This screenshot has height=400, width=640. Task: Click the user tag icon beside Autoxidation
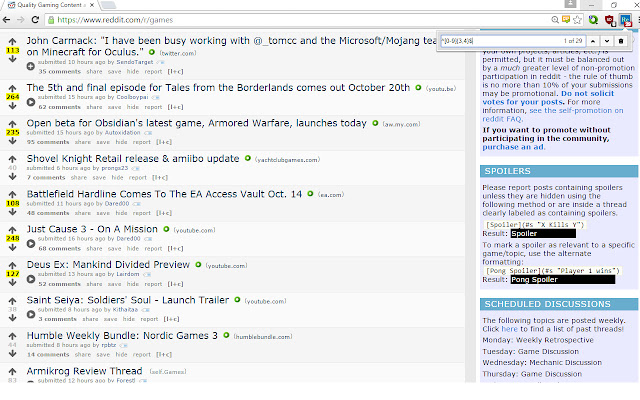tap(148, 133)
